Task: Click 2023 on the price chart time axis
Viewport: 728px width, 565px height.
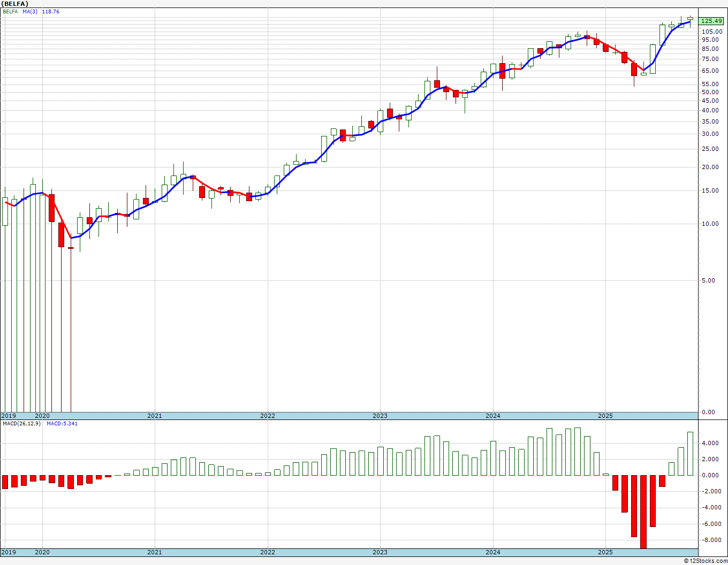Action: 380,416
